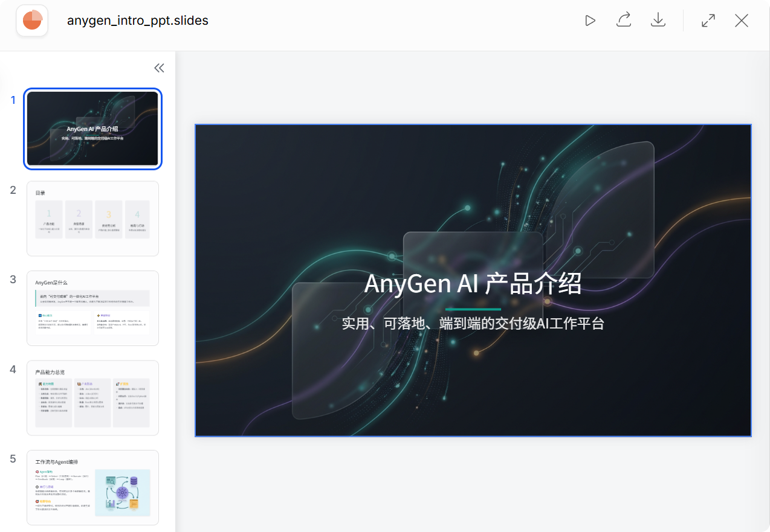View slide 3 titled AnyGen是什么
770x532 pixels.
pyautogui.click(x=92, y=308)
